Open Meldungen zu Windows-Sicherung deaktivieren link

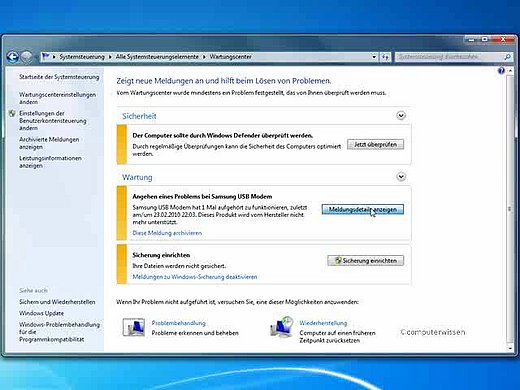(x=195, y=277)
